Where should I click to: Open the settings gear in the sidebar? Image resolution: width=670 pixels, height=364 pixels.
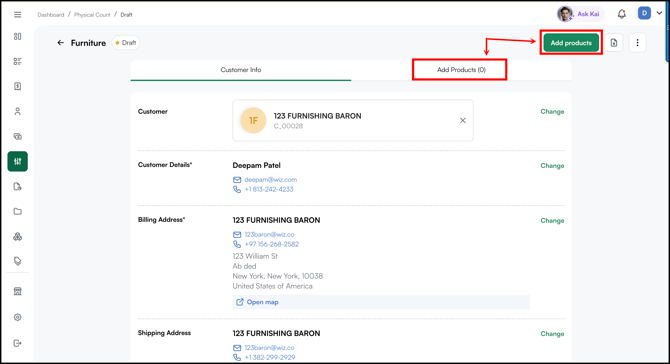[x=18, y=317]
